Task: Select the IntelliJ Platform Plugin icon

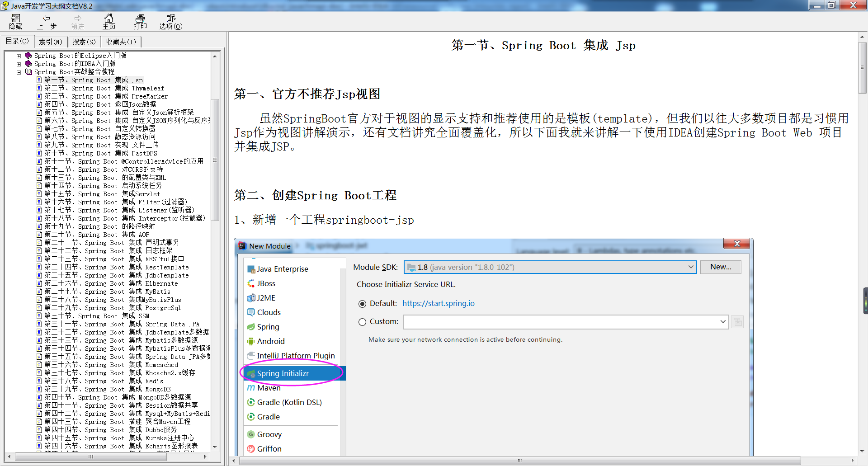Action: coord(251,356)
